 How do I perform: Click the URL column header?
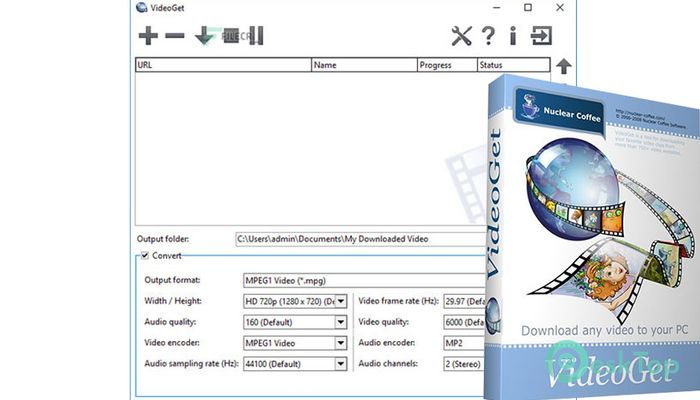(x=223, y=65)
